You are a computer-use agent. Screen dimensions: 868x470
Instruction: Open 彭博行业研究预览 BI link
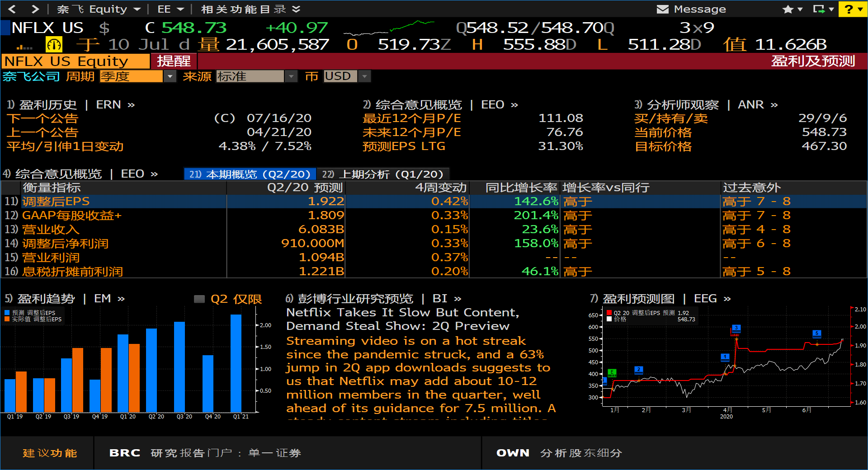point(373,299)
